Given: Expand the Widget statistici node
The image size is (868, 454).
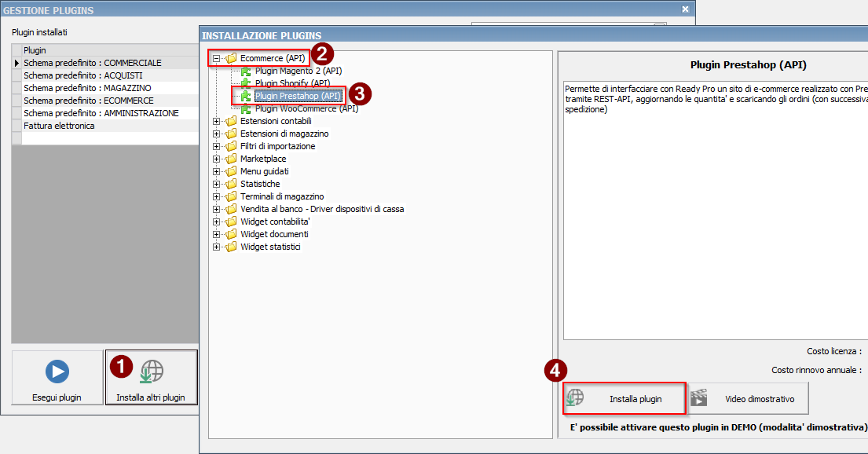Looking at the screenshot, I should click(217, 247).
